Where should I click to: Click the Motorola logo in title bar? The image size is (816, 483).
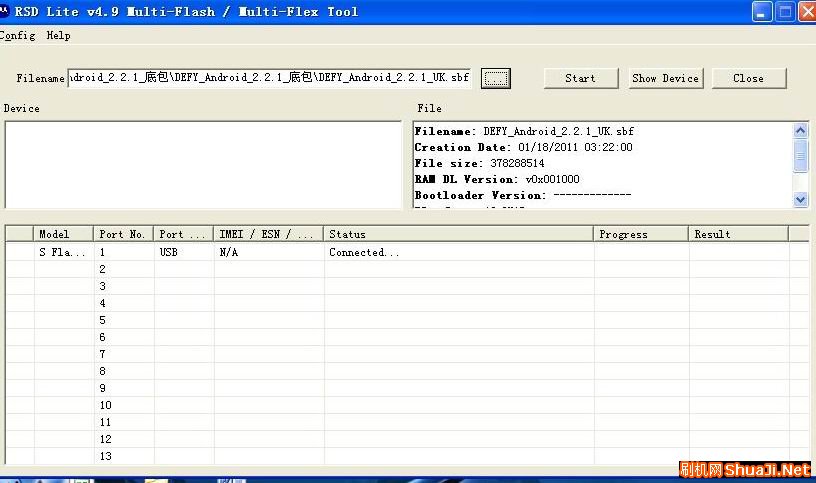[x=4, y=11]
